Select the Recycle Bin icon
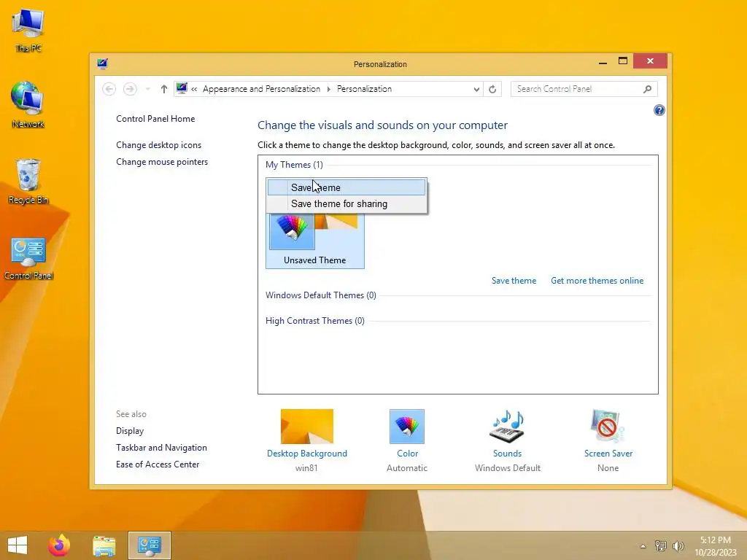Image resolution: width=747 pixels, height=560 pixels. (x=28, y=182)
